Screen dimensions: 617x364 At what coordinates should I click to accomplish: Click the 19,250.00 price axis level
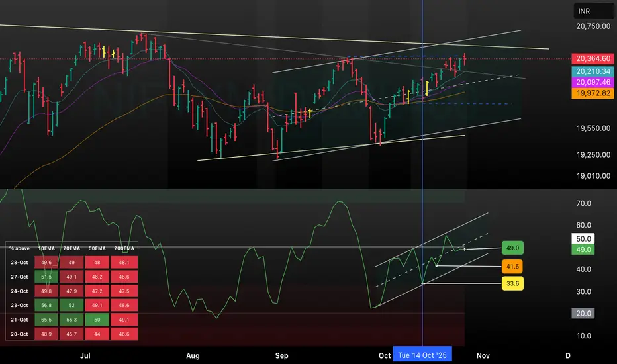point(593,155)
